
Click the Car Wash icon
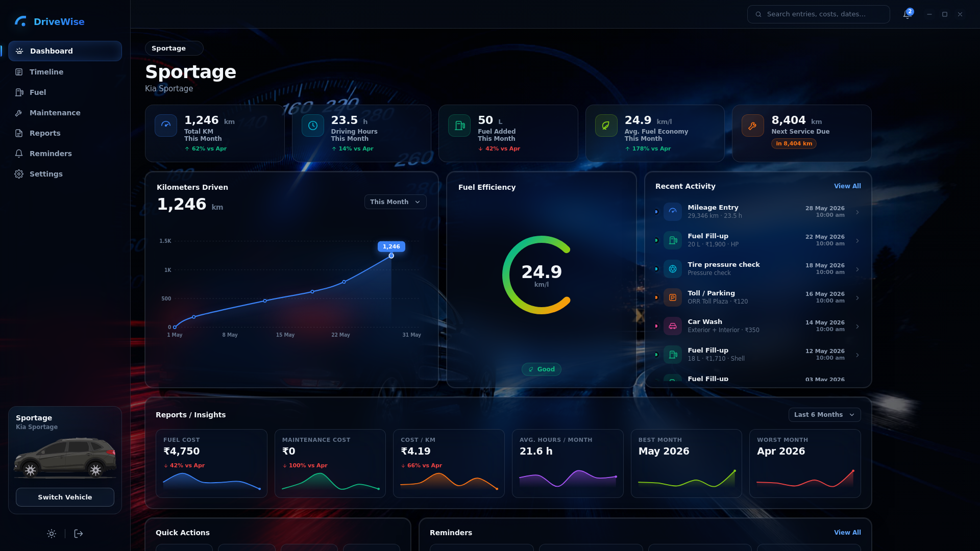pos(673,326)
